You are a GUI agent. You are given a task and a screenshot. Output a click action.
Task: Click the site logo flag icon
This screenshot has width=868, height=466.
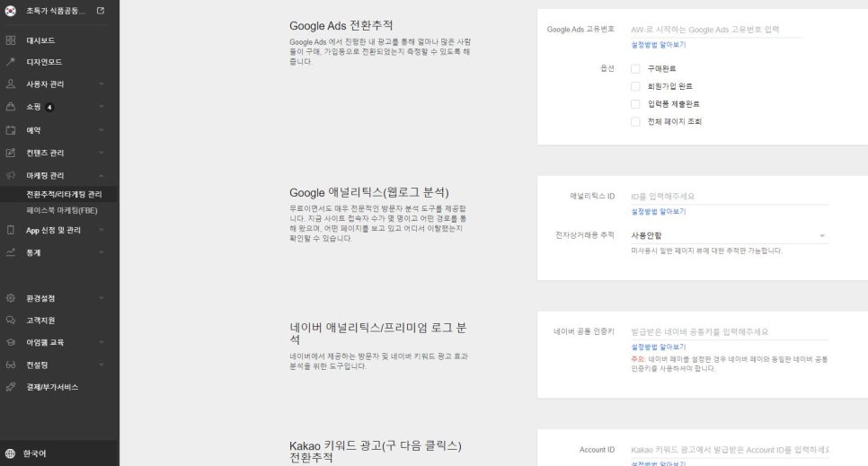click(x=10, y=11)
